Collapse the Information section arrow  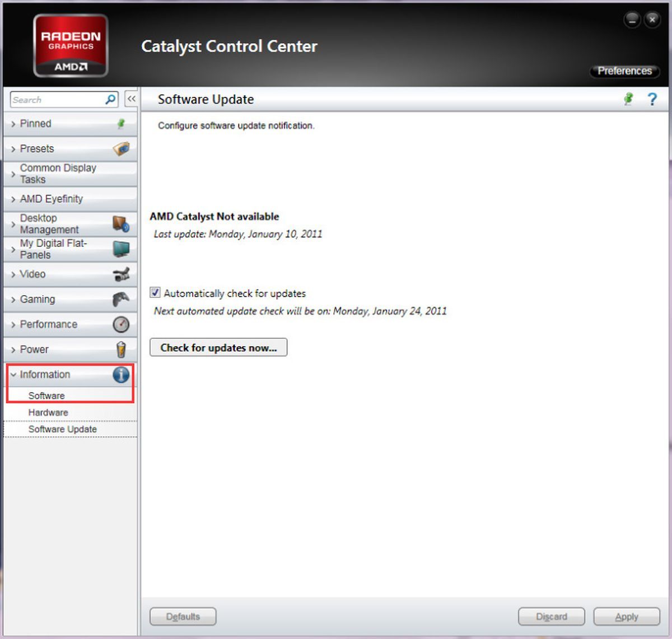click(13, 375)
